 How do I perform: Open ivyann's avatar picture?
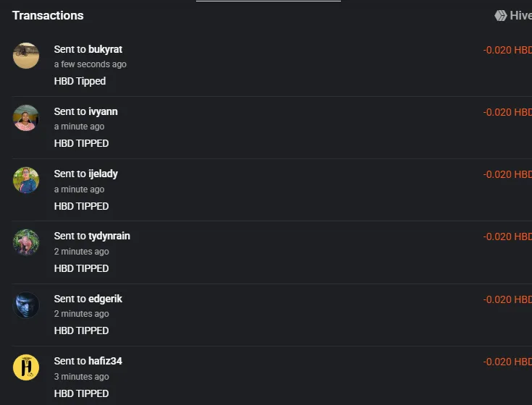[x=26, y=118]
